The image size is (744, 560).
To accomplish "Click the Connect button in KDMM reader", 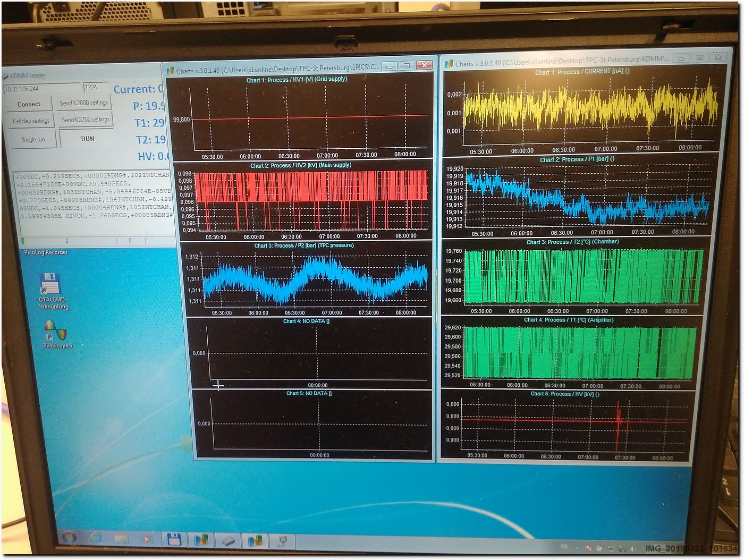I will [29, 104].
